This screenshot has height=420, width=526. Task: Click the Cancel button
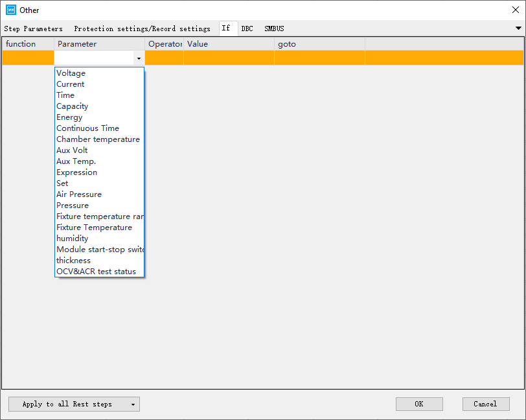click(x=485, y=404)
